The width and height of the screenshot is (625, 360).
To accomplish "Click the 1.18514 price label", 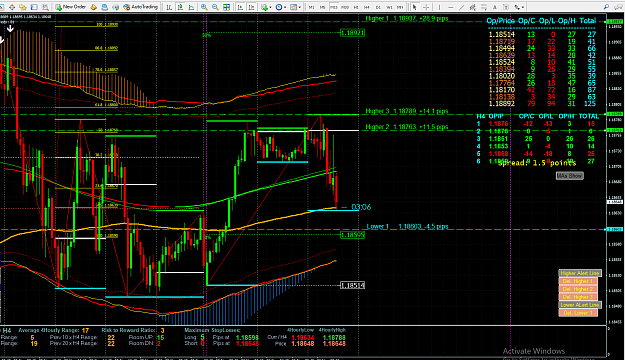I will [x=352, y=285].
